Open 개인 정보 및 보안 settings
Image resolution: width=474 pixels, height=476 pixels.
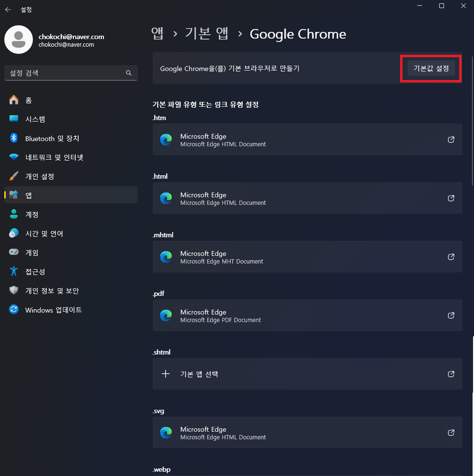(71, 291)
